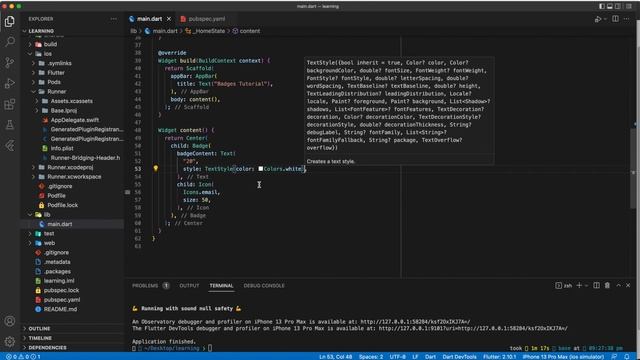The image size is (640, 360).
Task: Open the Extensions view
Action: pyautogui.click(x=10, y=104)
